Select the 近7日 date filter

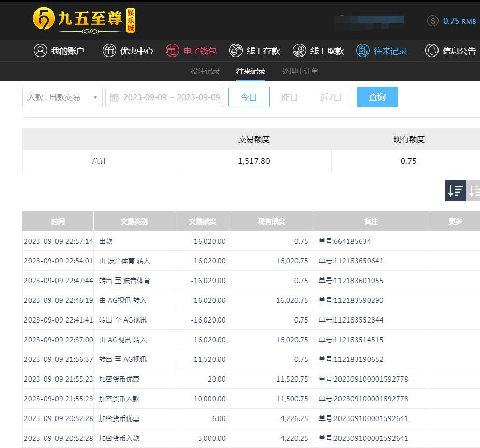[x=330, y=97]
